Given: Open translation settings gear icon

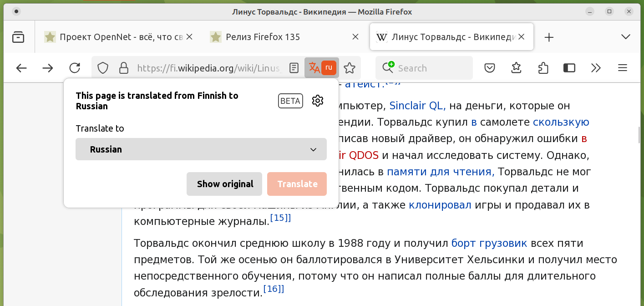Looking at the screenshot, I should (x=318, y=101).
